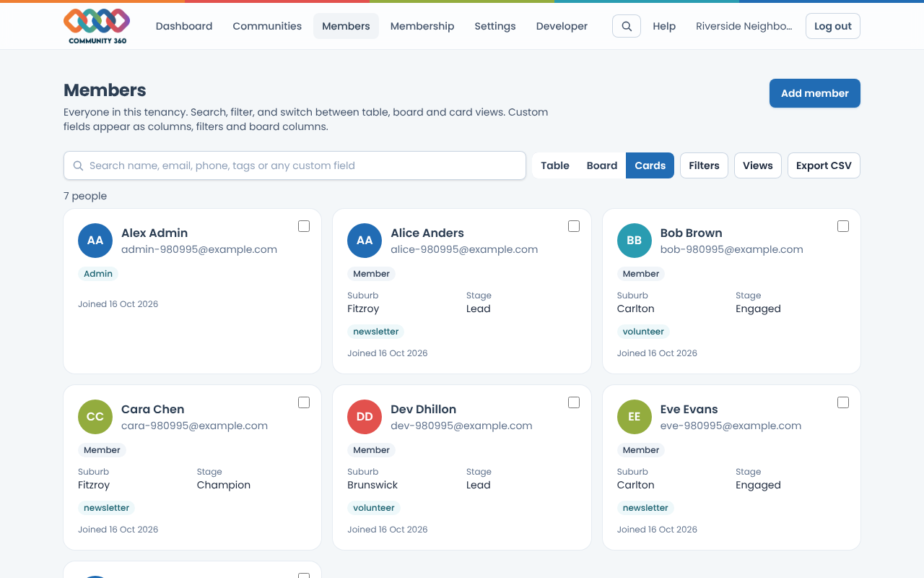Click the Bob Brown name
The height and width of the screenshot is (578, 924).
click(x=692, y=233)
